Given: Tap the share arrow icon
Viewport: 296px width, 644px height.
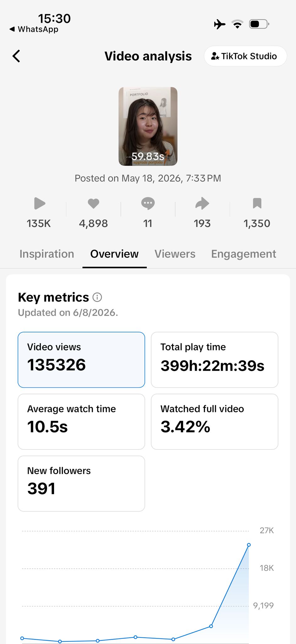Looking at the screenshot, I should coord(202,203).
